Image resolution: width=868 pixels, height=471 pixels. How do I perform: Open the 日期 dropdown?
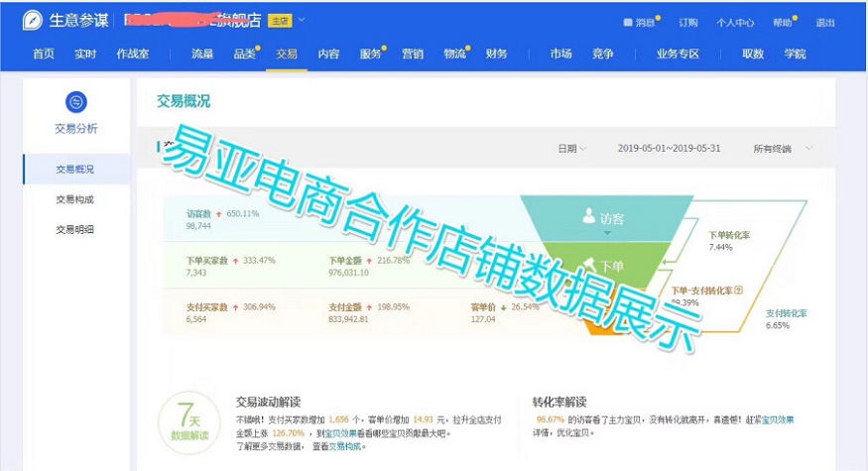coord(571,149)
